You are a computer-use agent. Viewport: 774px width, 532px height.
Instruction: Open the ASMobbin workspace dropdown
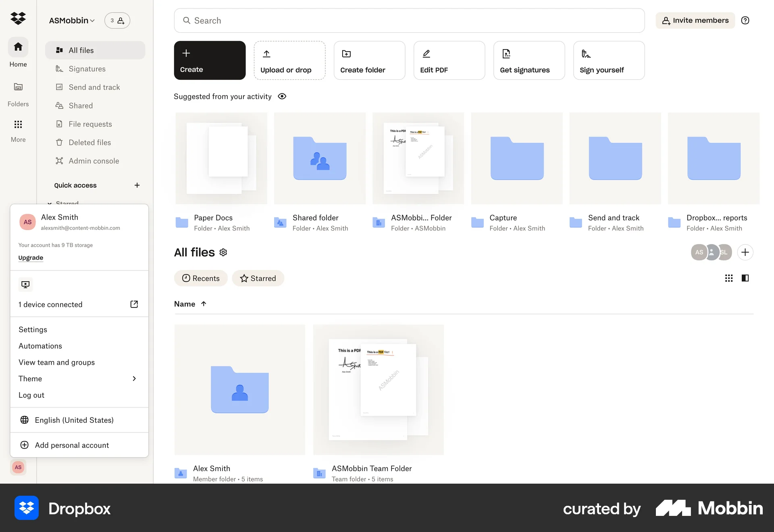[x=71, y=20]
